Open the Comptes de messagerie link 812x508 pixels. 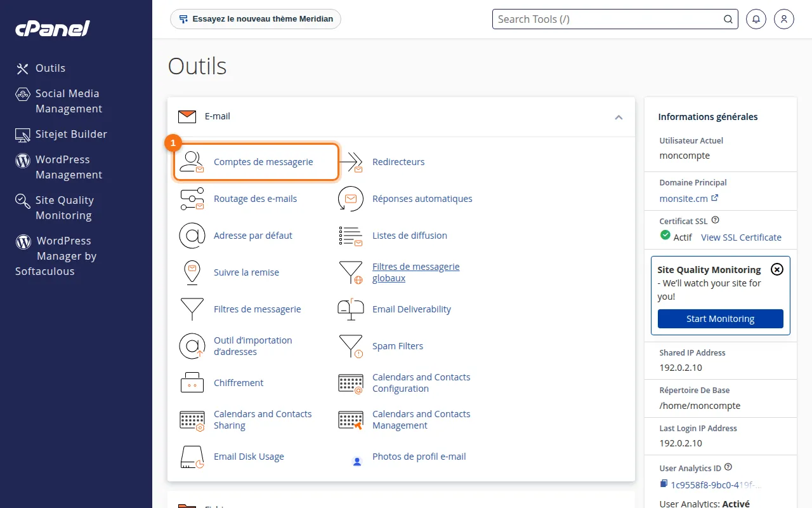point(263,162)
